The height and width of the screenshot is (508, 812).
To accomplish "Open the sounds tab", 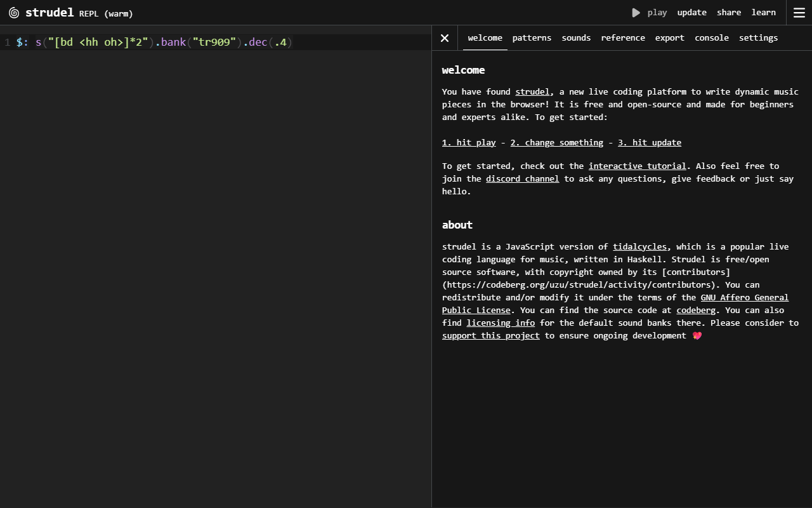I will 576,38.
